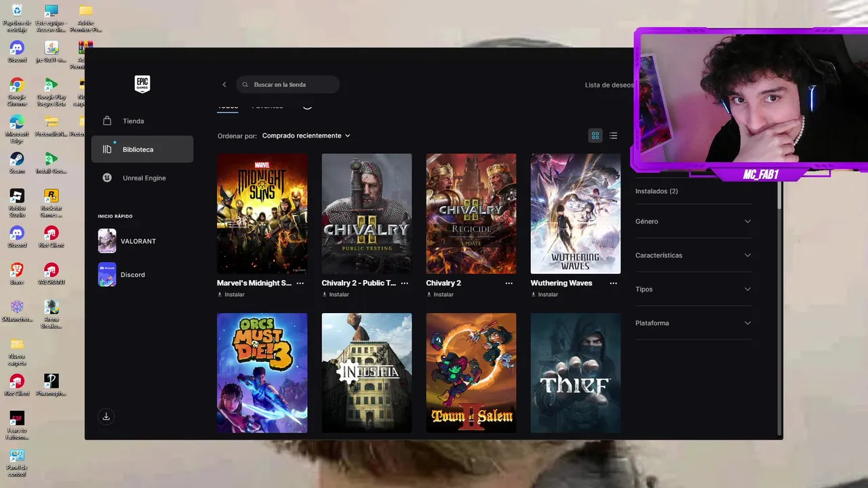This screenshot has height=488, width=868.
Task: Select Google Chrome desktop shortcut
Action: 17,92
